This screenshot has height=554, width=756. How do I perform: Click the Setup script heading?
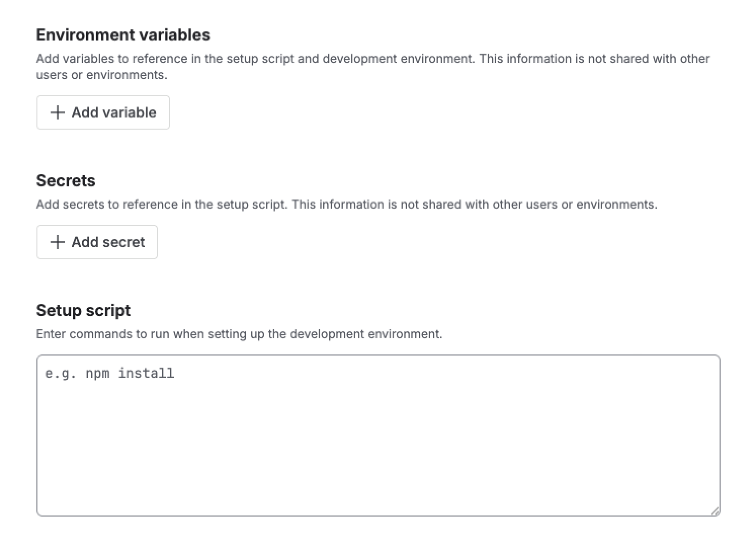[83, 310]
